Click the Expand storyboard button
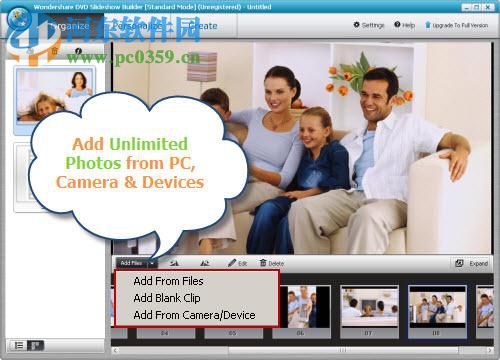This screenshot has width=500, height=360. [x=472, y=263]
